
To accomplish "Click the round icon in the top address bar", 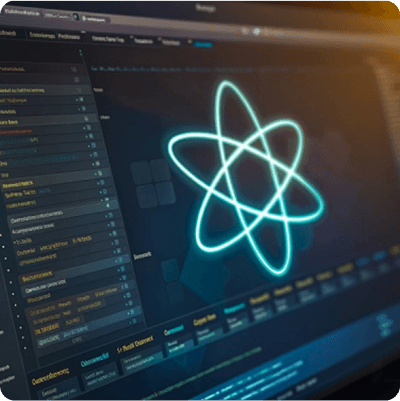I will tap(76, 17).
